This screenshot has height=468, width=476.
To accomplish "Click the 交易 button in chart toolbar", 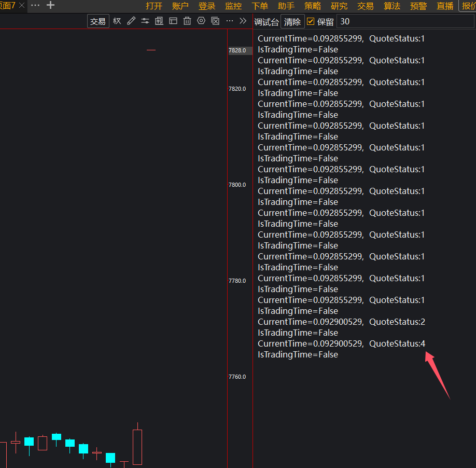I will pyautogui.click(x=98, y=21).
